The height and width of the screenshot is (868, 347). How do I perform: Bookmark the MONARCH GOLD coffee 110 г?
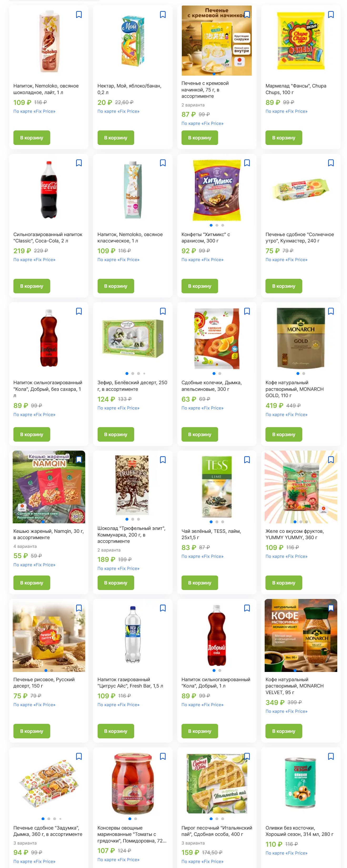click(x=331, y=311)
